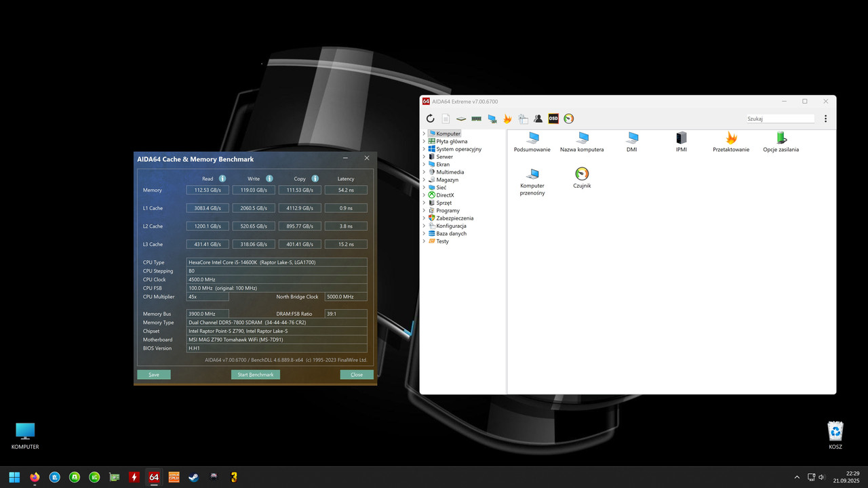This screenshot has height=488, width=868.
Task: Select Zabezpieczenia in the AIDA64 tree
Action: point(455,218)
